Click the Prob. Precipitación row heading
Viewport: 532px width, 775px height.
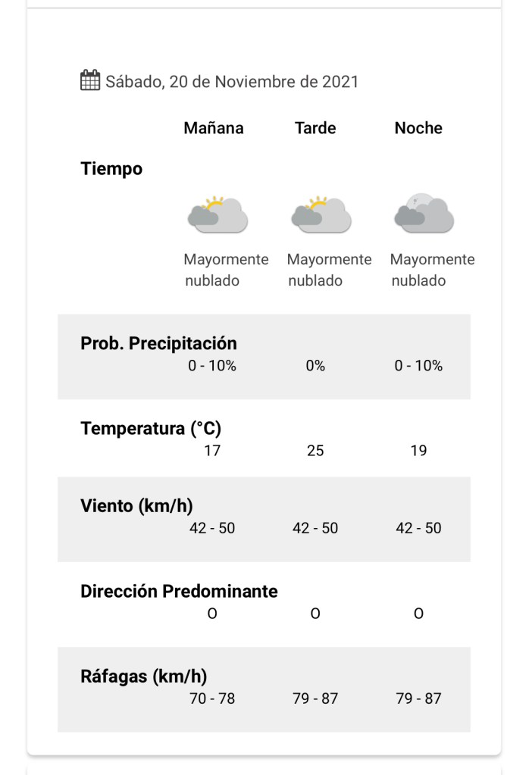coord(158,343)
